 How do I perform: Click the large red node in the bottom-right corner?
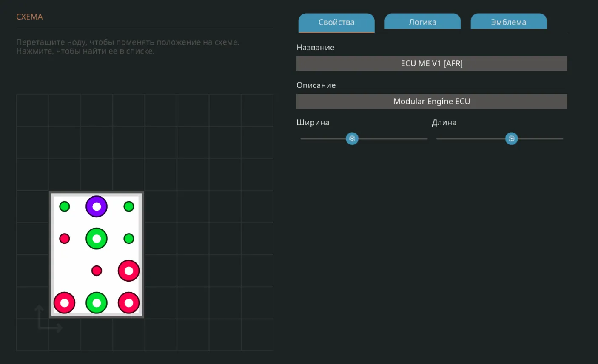[x=129, y=303]
